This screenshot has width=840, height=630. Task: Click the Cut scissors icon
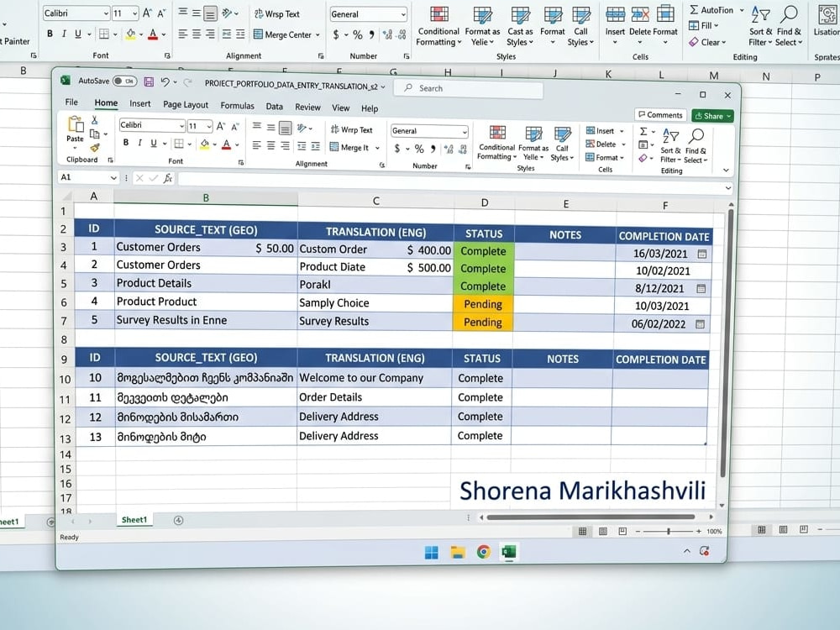coord(95,119)
